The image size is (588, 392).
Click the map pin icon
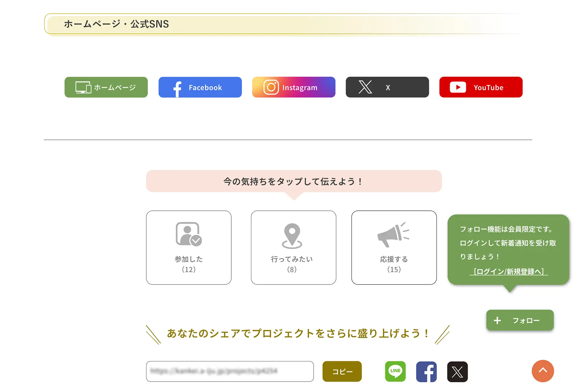click(x=292, y=236)
